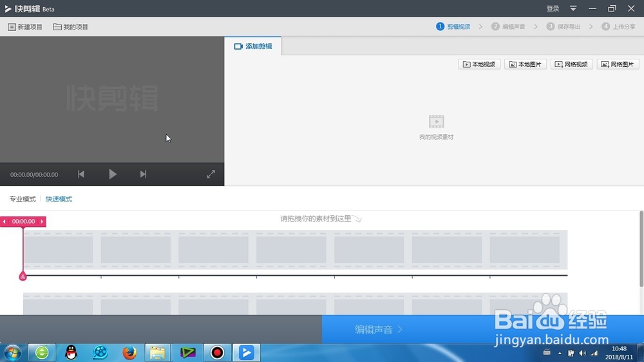Click the 00:00.00 playhead time label
The height and width of the screenshot is (362, 644).
point(23,222)
